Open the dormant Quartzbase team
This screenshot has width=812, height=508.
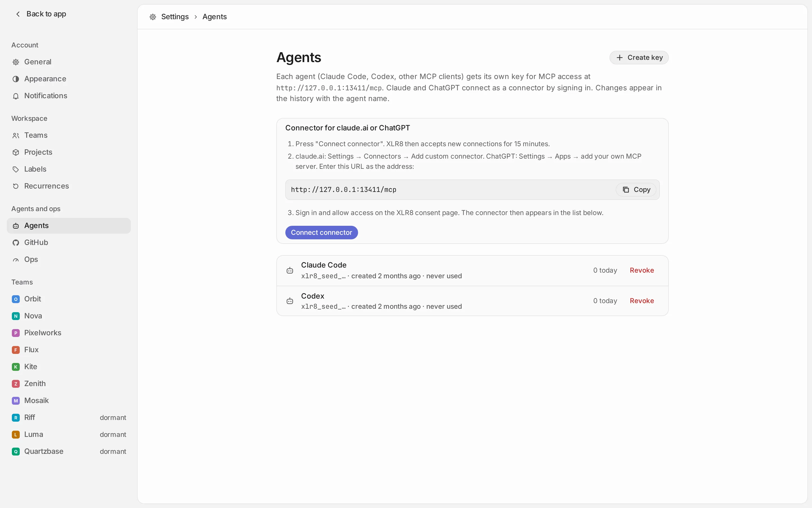pos(69,451)
